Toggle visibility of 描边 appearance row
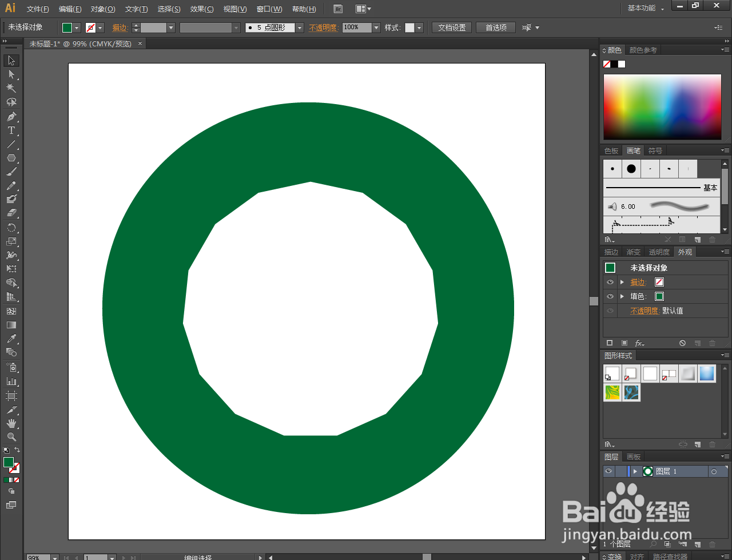Screen dimensions: 732x560 pyautogui.click(x=610, y=282)
